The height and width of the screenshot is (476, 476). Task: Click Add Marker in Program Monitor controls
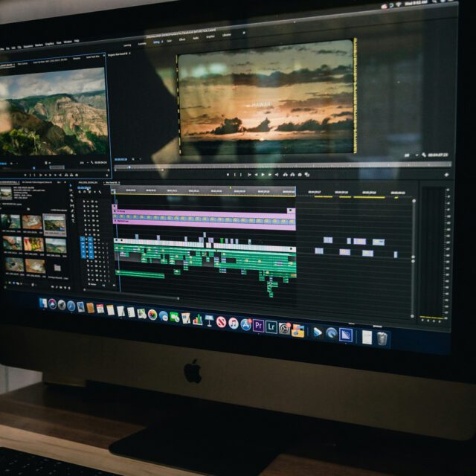click(228, 175)
